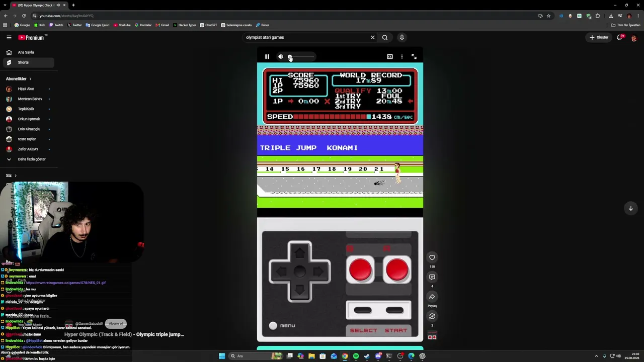This screenshot has height=362, width=644.
Task: Like the Shorts video
Action: [x=432, y=257]
